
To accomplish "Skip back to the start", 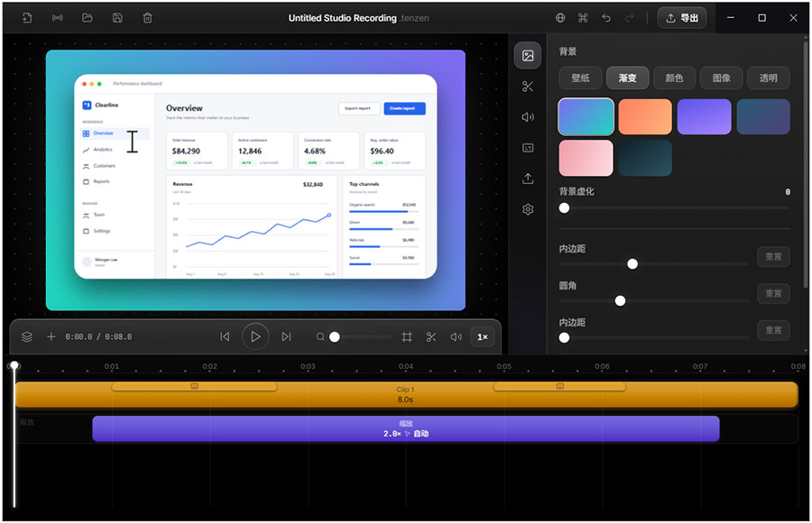I will (225, 337).
